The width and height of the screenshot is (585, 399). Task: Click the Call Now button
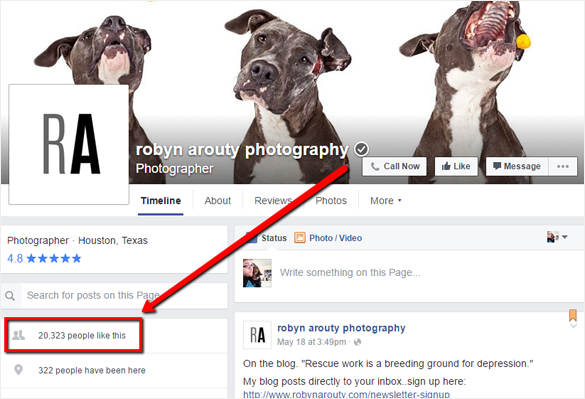tap(394, 166)
